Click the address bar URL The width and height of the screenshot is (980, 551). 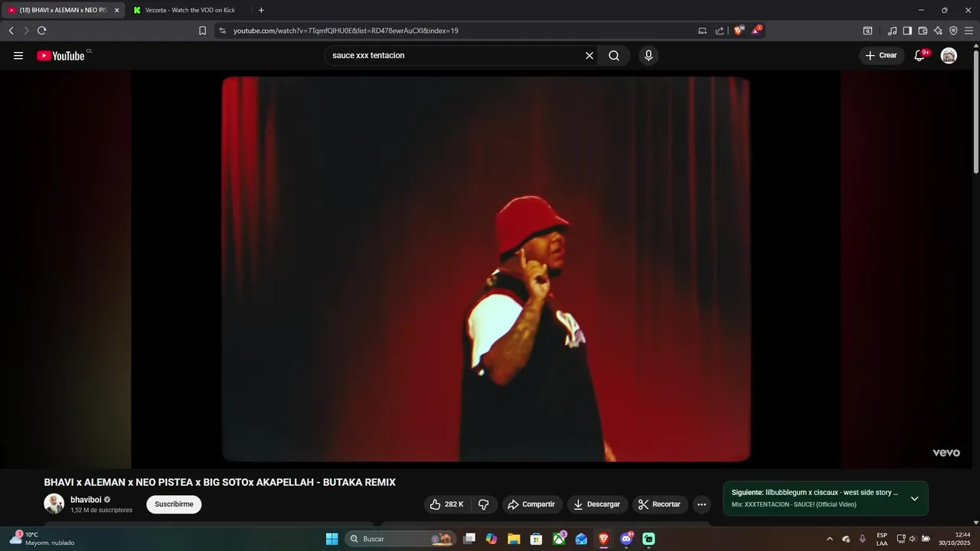(x=346, y=31)
